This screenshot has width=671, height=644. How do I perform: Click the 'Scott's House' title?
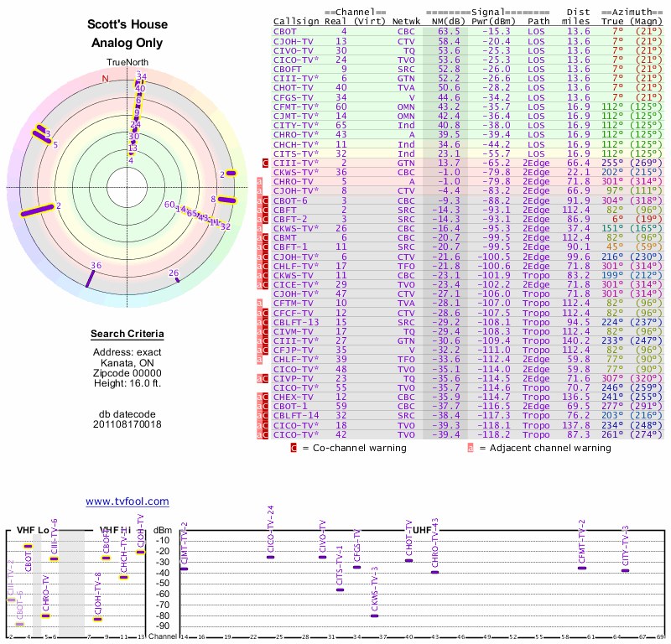click(x=127, y=24)
